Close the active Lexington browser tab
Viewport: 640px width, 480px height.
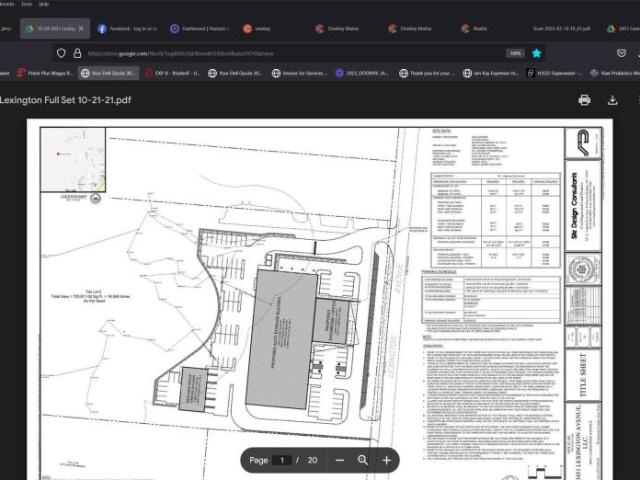(x=81, y=29)
